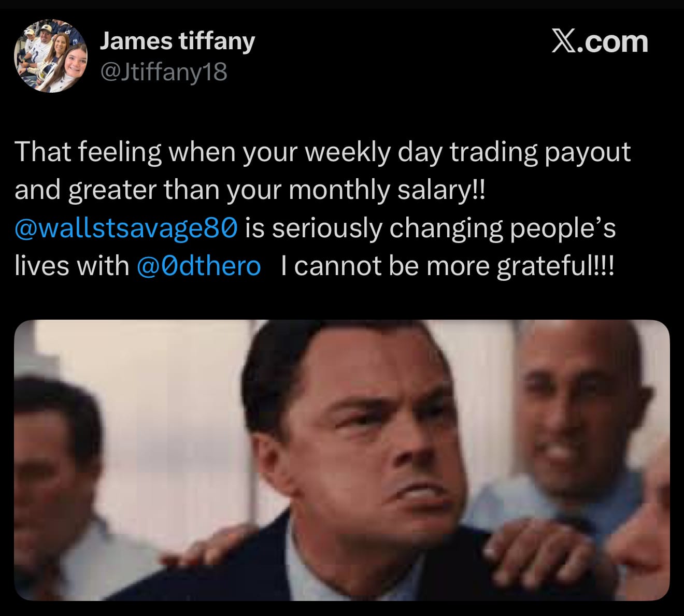Click the words "lives with" before @0dthero
The width and height of the screenshot is (684, 616).
tap(72, 266)
